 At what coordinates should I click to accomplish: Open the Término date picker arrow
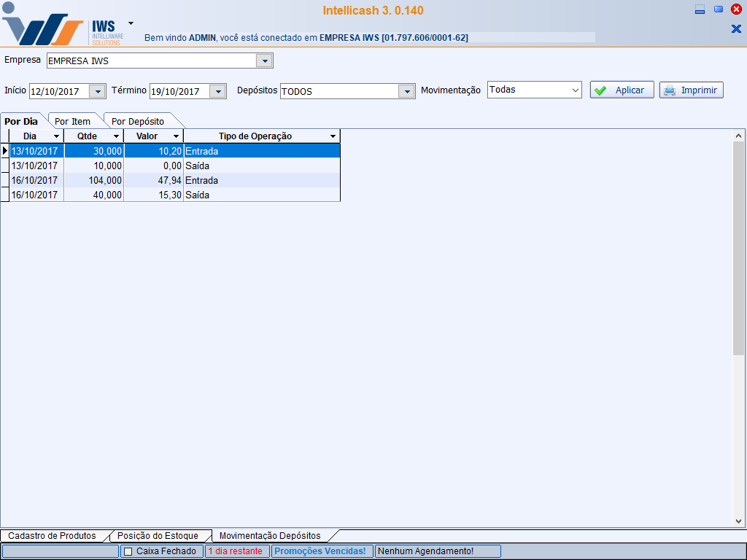point(217,91)
